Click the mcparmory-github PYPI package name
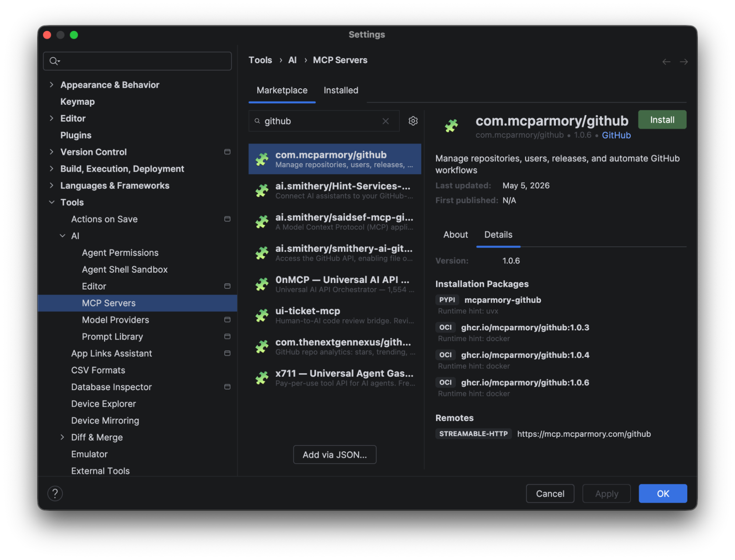The width and height of the screenshot is (735, 560). (503, 300)
